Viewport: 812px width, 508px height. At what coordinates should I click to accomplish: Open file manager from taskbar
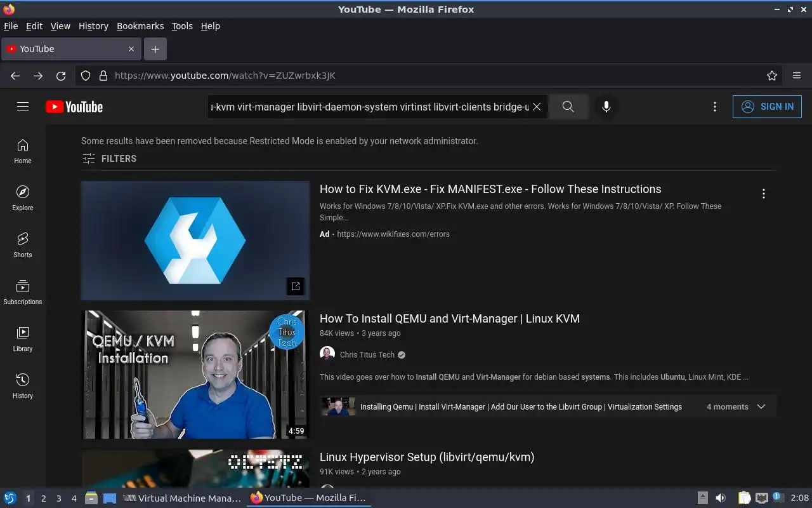[x=91, y=498]
